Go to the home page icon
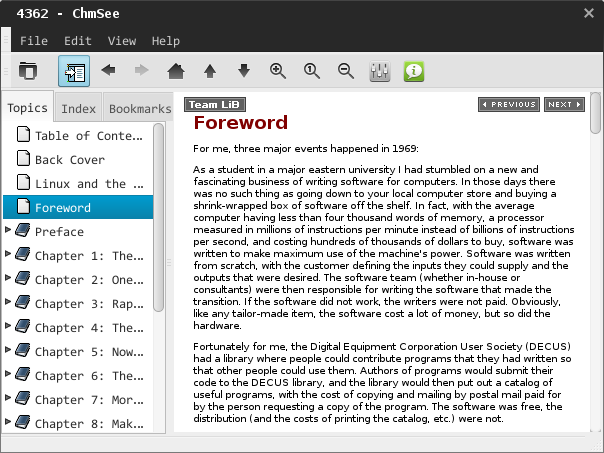 (176, 71)
